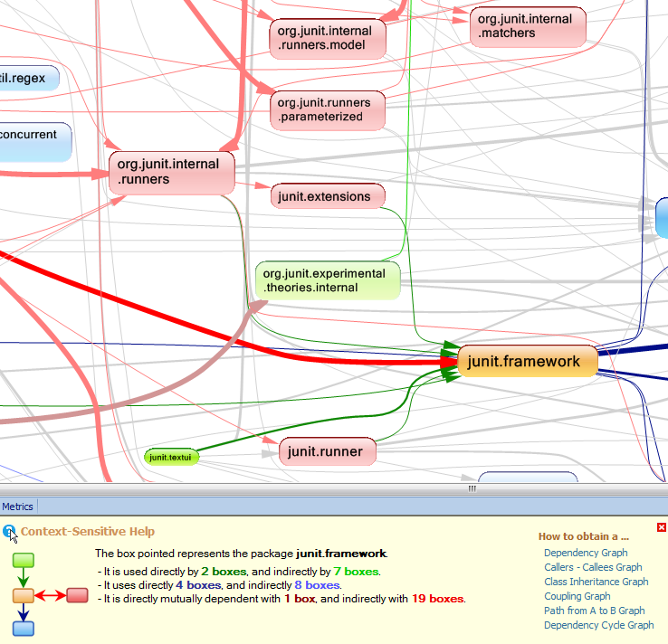
Task: Click the red box in help legend
Action: [77, 595]
